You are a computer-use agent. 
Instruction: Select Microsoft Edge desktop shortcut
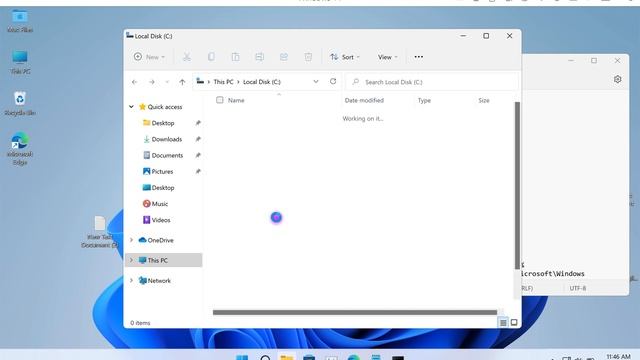(x=20, y=149)
